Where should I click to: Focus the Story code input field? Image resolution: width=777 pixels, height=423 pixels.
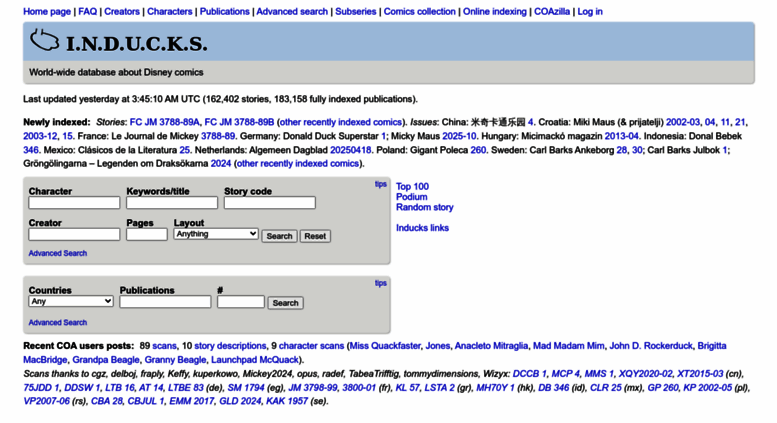pyautogui.click(x=270, y=203)
